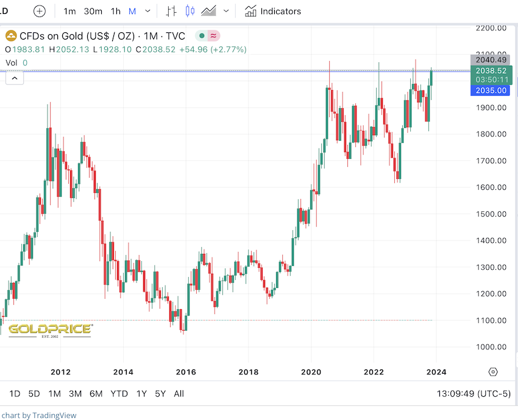518x420 pixels.
Task: Toggle the pink approximation data indicator
Action: click(213, 35)
